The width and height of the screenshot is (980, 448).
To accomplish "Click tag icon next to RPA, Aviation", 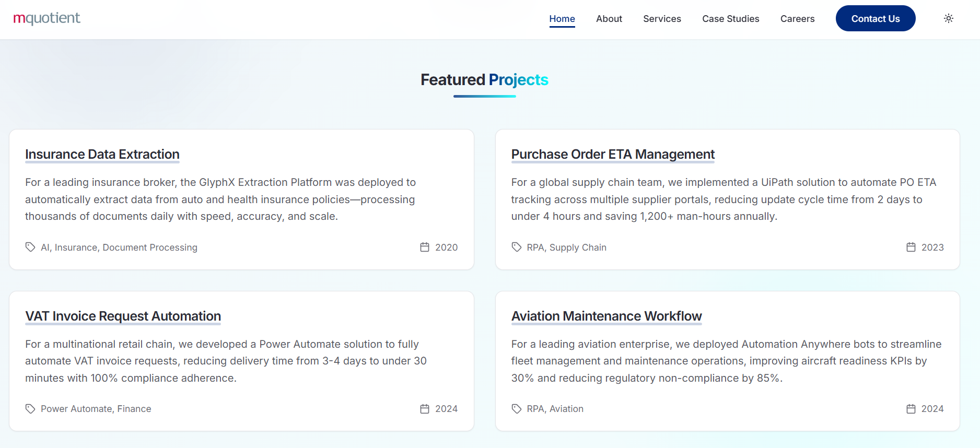I will tap(517, 409).
